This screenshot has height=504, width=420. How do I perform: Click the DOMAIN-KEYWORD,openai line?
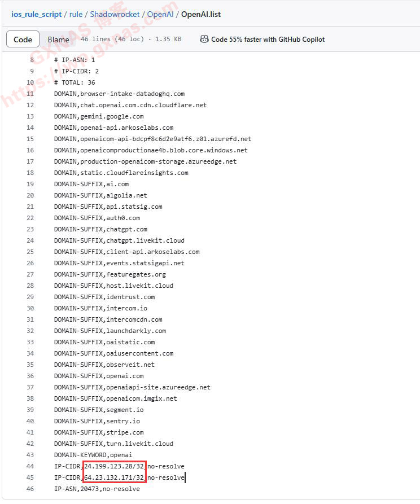[x=93, y=455]
